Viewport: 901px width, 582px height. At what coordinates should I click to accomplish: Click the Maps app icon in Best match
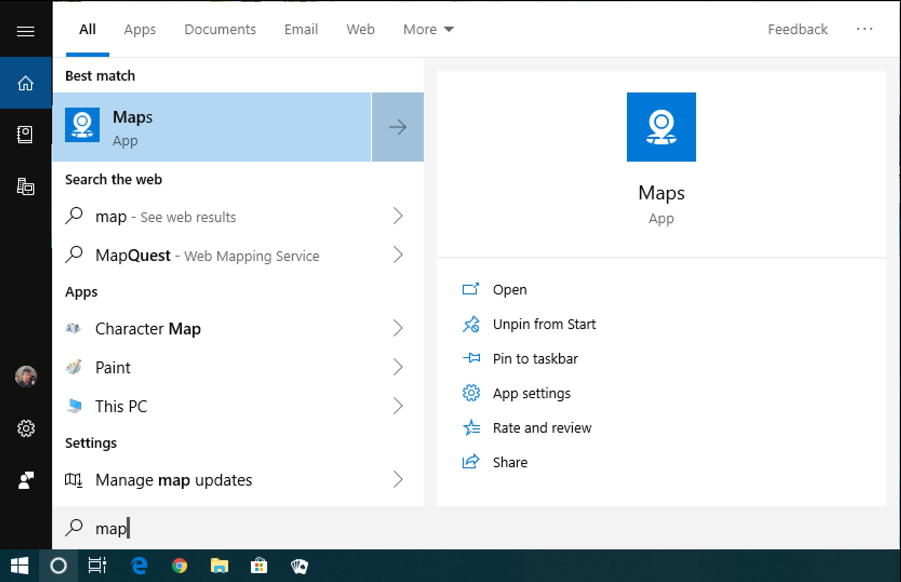[x=82, y=125]
